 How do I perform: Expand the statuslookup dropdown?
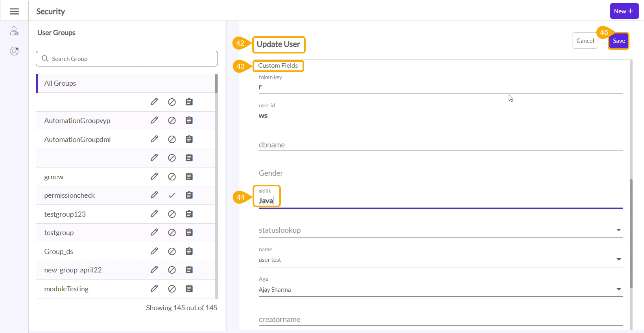pos(618,230)
